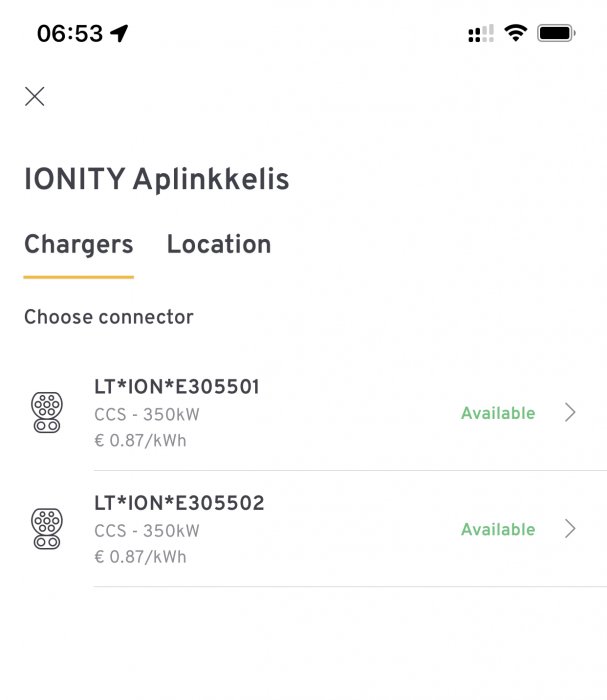Tap Available status of second charger

click(498, 529)
